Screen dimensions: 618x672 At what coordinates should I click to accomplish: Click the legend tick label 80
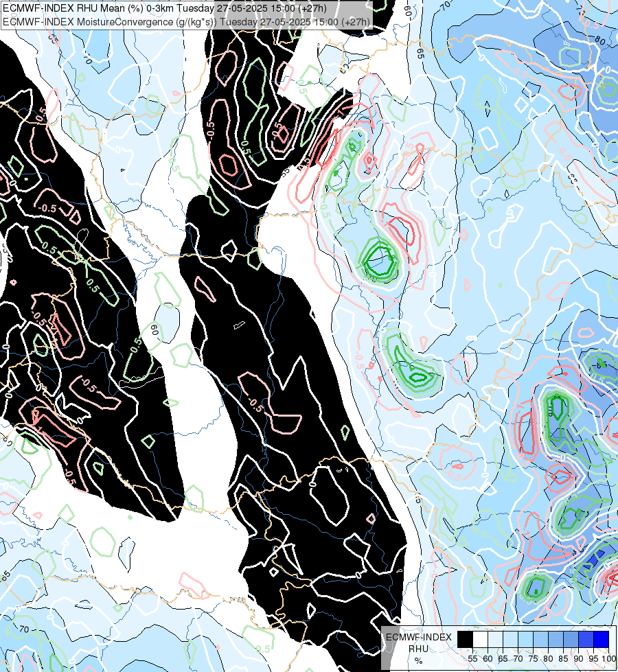pyautogui.click(x=548, y=659)
